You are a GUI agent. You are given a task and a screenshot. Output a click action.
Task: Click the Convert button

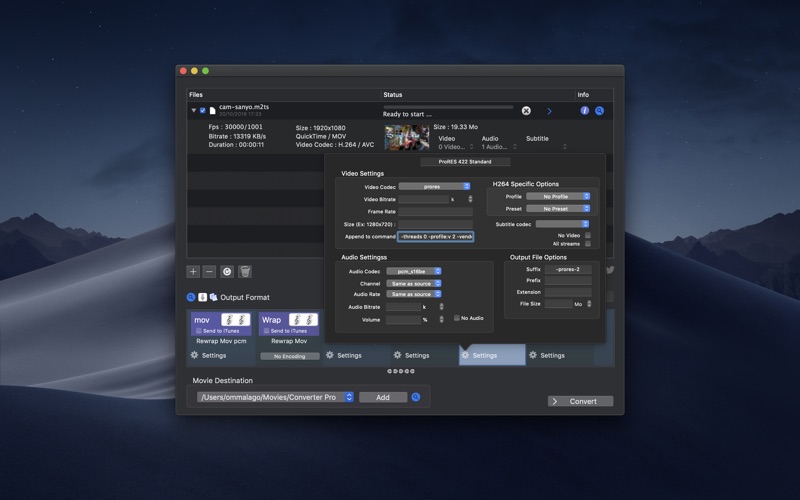pos(581,402)
